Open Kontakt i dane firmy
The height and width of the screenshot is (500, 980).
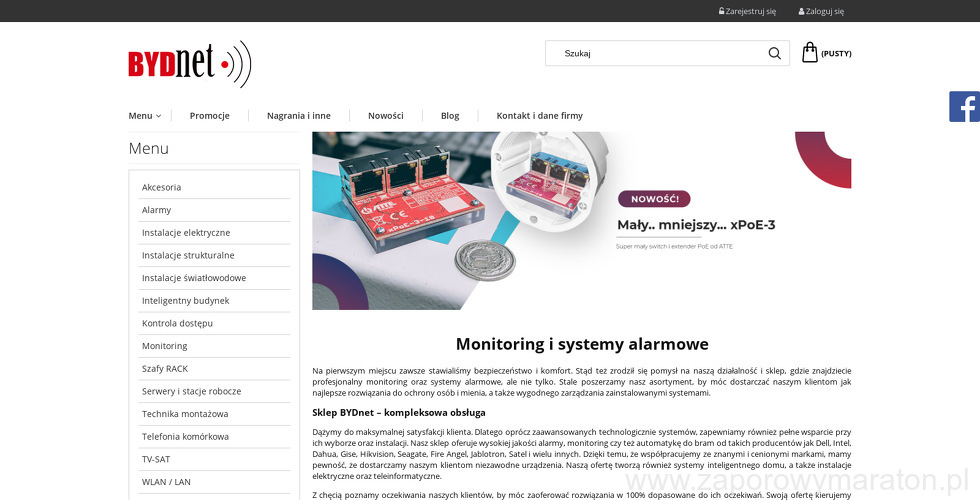tap(539, 116)
